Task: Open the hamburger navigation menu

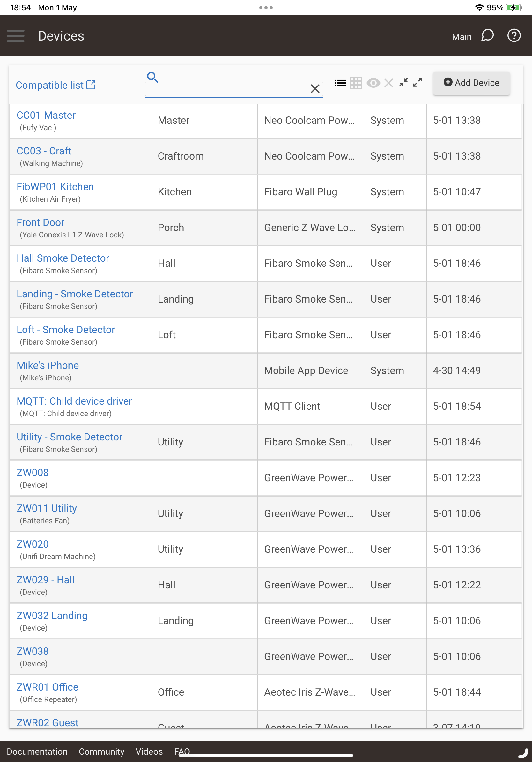Action: [16, 36]
